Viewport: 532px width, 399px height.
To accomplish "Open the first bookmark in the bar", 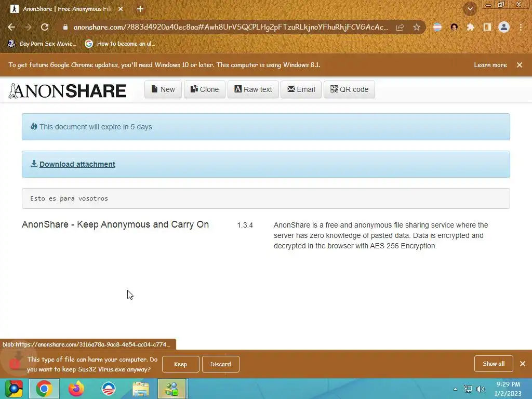I will pos(42,44).
